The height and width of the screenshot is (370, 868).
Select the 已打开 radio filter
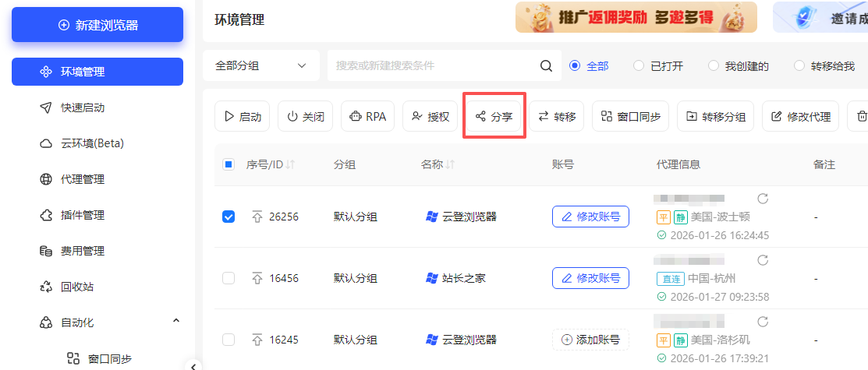coord(658,65)
